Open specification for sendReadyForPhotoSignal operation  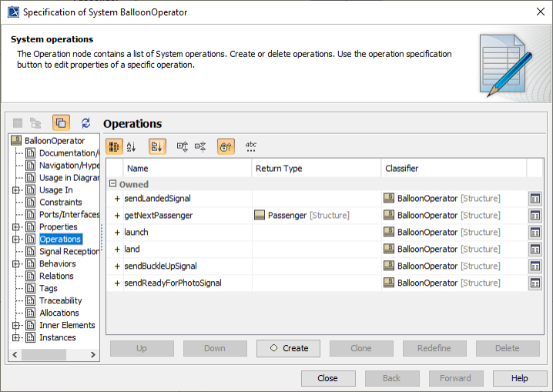(x=535, y=283)
